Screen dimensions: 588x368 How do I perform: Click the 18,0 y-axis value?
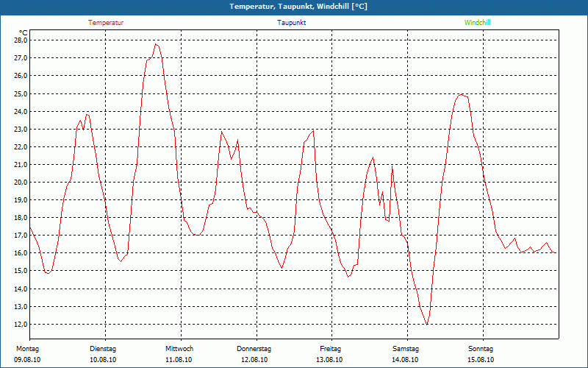[x=21, y=218]
